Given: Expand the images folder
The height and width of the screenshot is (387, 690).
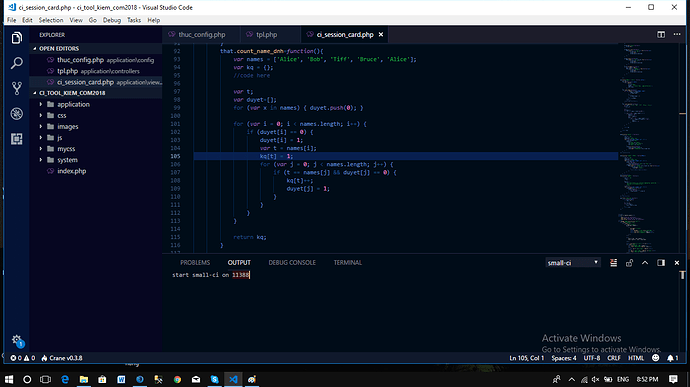Looking at the screenshot, I should point(96,126).
